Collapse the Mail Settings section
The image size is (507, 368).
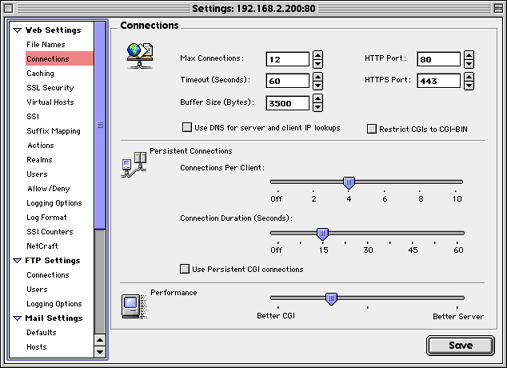[17, 318]
